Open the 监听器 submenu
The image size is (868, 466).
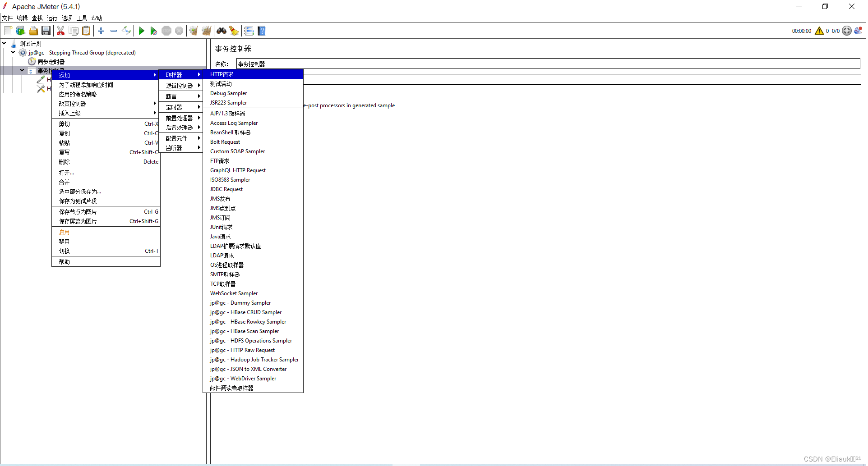coord(181,148)
